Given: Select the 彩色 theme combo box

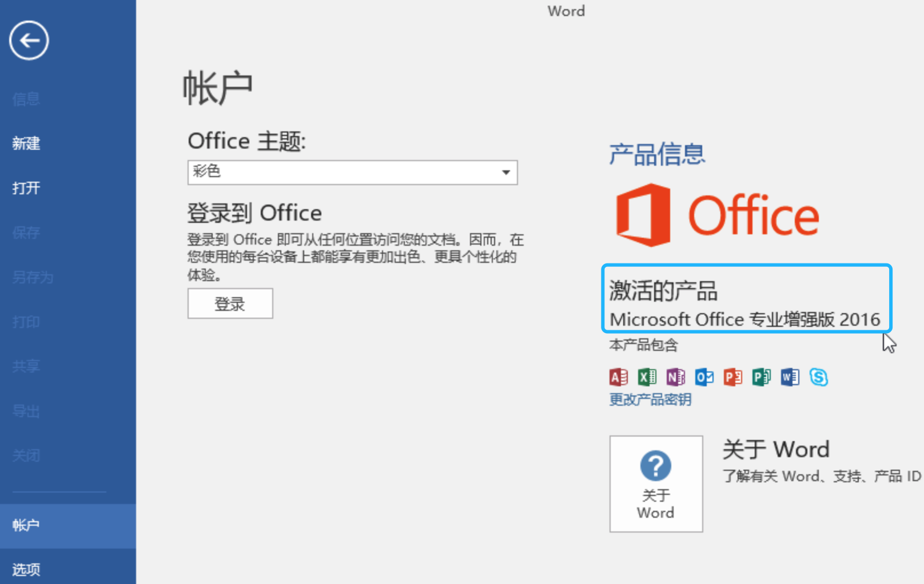Looking at the screenshot, I should pos(352,173).
